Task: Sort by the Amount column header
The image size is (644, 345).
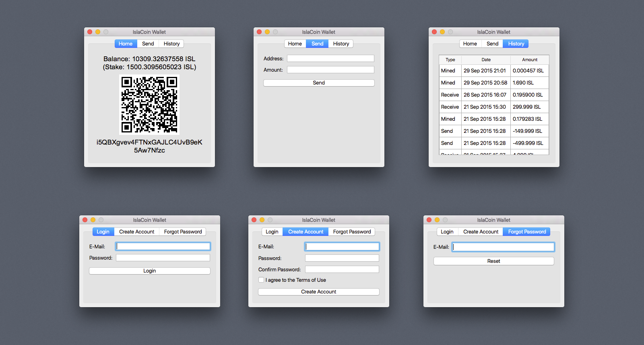Action: click(x=530, y=60)
